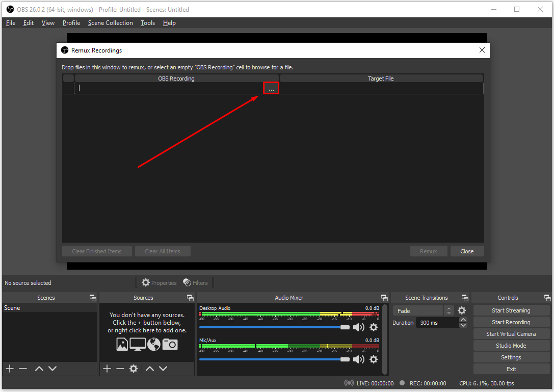554x392 pixels.
Task: Click the REC: 00:00:00 status text
Action: 428,383
